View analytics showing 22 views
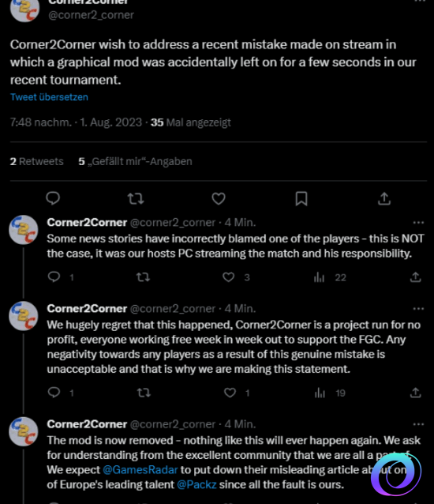 (330, 277)
